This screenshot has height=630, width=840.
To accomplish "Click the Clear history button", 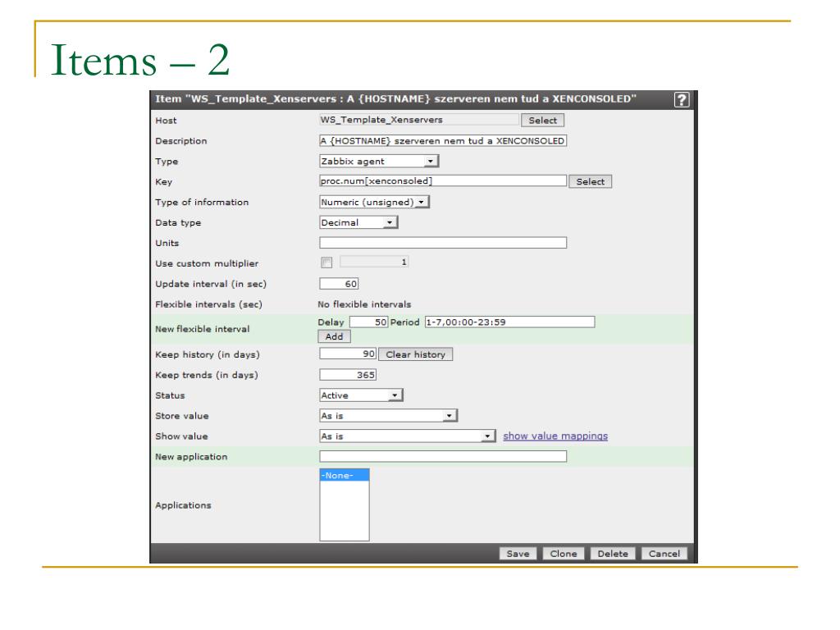I will click(416, 354).
